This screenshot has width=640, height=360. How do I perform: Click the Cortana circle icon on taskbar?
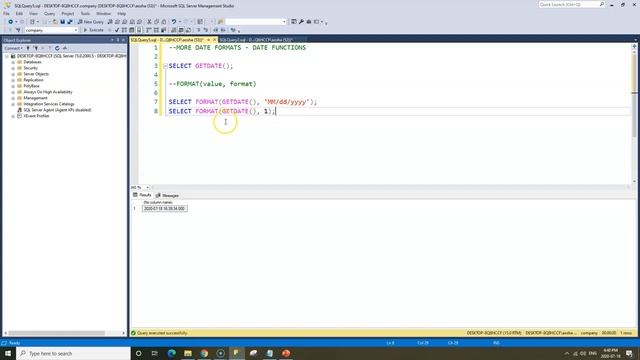click(138, 353)
